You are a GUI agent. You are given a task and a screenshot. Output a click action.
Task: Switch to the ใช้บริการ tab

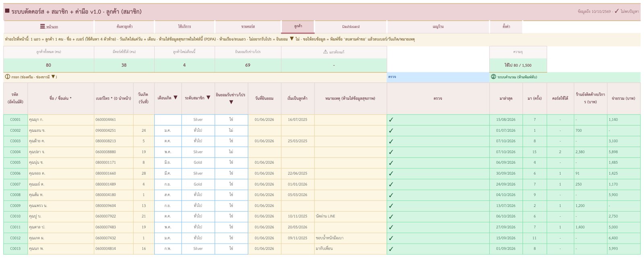pos(184,27)
